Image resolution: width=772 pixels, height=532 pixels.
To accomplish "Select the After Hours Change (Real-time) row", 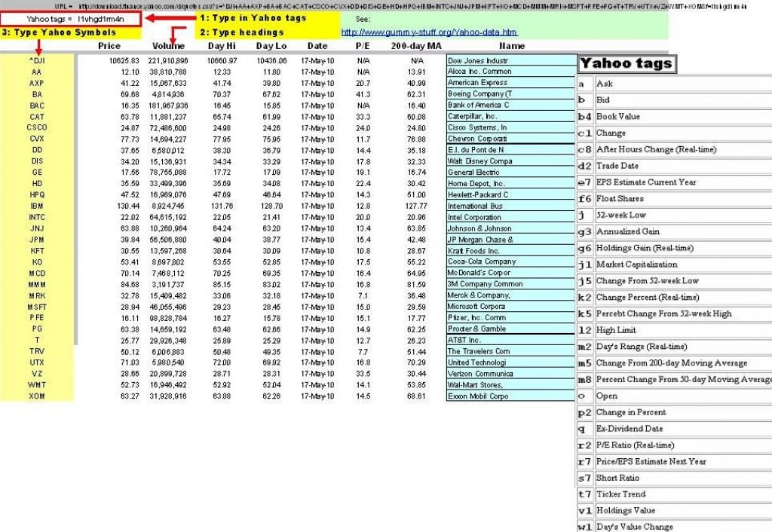I will [x=675, y=149].
